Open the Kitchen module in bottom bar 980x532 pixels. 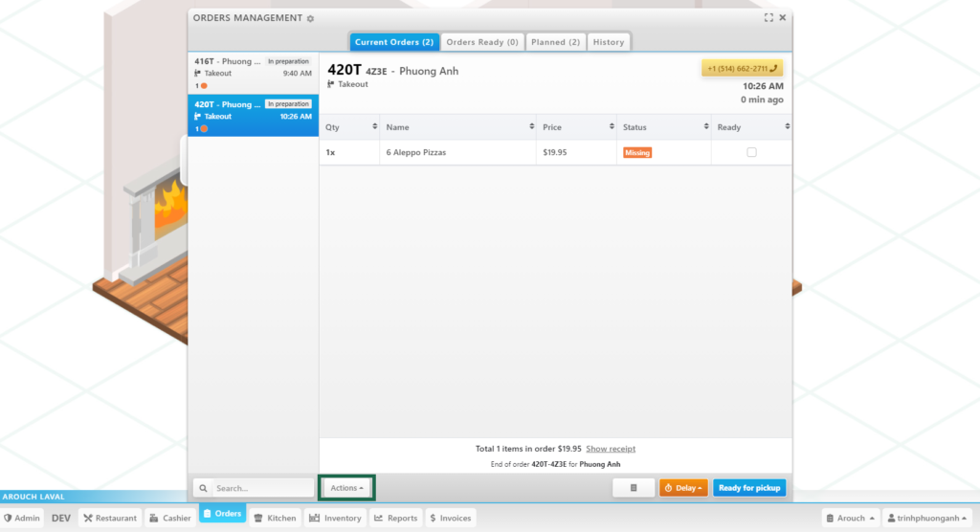(x=274, y=518)
